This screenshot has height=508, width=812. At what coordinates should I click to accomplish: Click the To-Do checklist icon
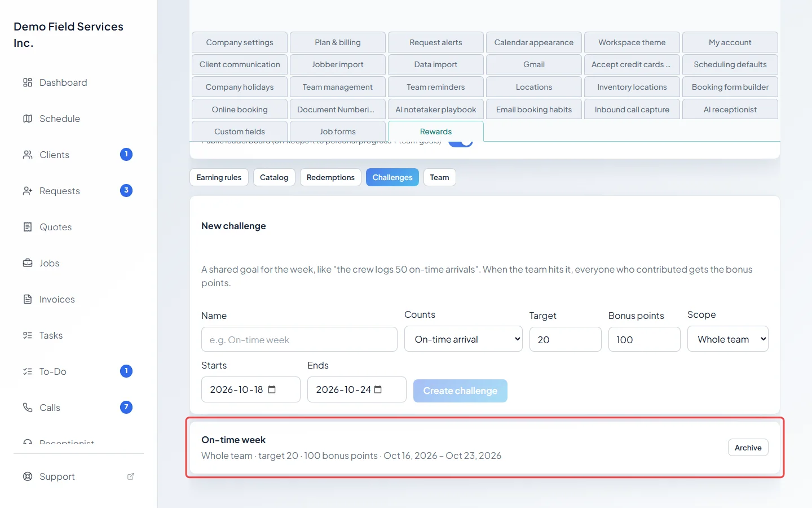tap(28, 371)
